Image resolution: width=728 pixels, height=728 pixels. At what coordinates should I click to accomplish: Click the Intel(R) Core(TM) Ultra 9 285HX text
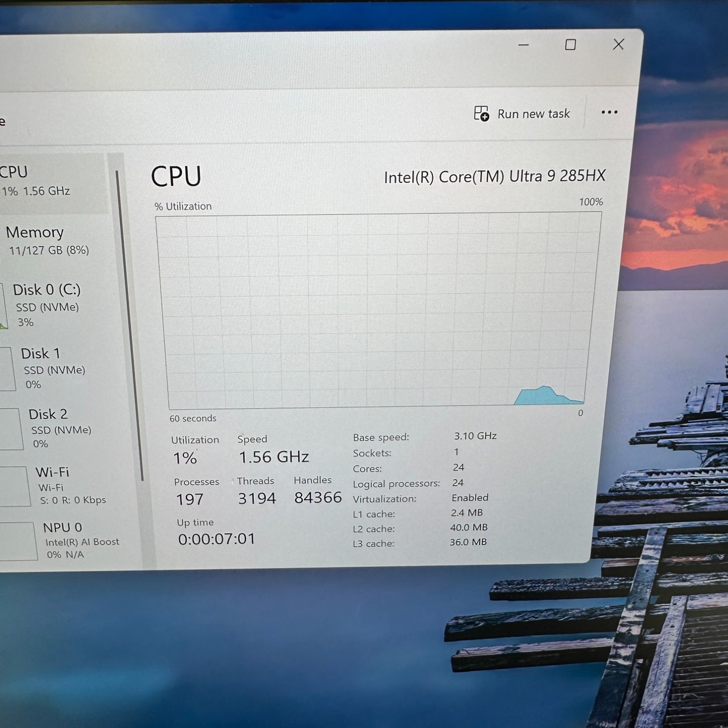(x=495, y=176)
